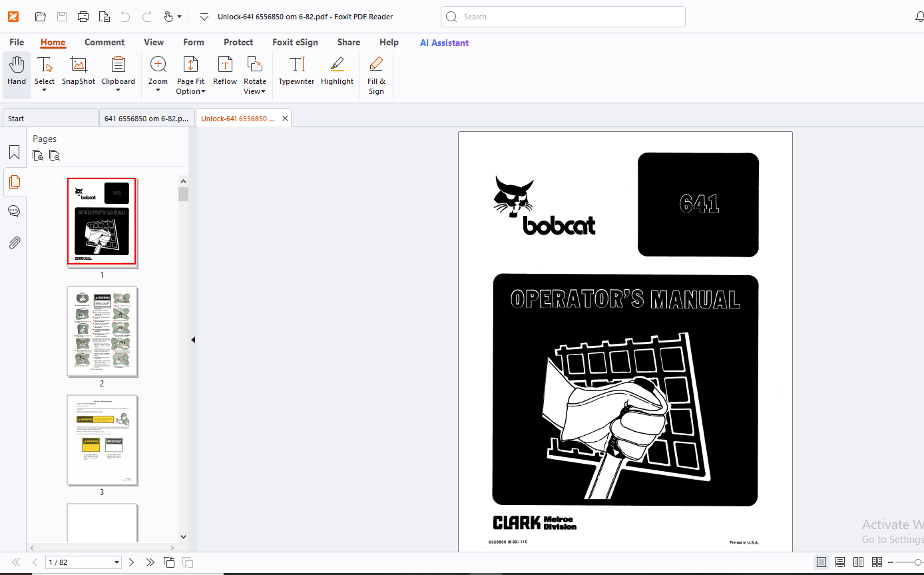The width and height of the screenshot is (924, 575).
Task: Open the notifications bell icon
Action: [919, 17]
